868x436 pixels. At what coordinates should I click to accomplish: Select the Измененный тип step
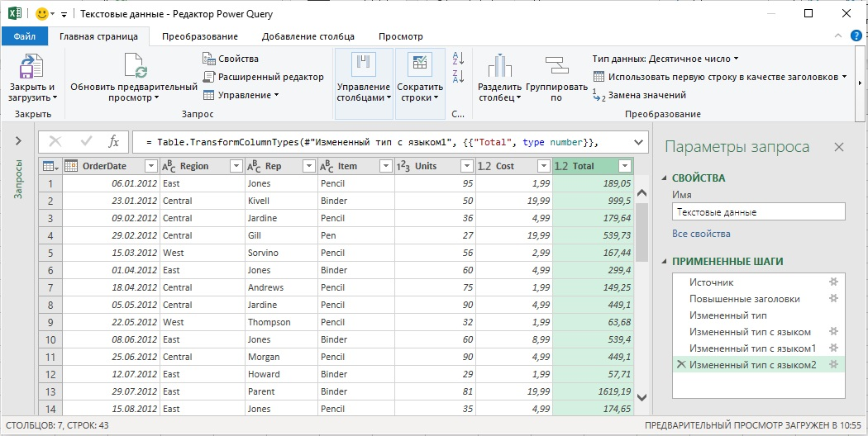click(728, 315)
